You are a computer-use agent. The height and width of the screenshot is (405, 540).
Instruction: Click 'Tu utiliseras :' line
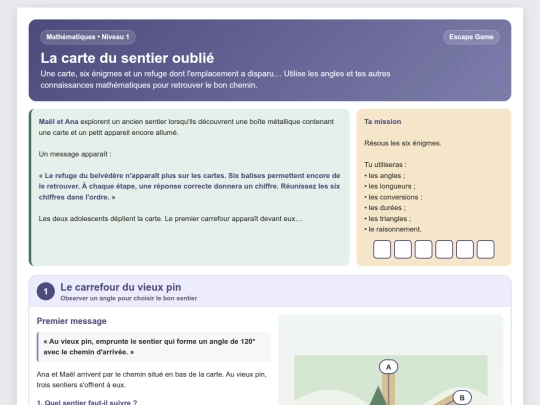pyautogui.click(x=385, y=165)
